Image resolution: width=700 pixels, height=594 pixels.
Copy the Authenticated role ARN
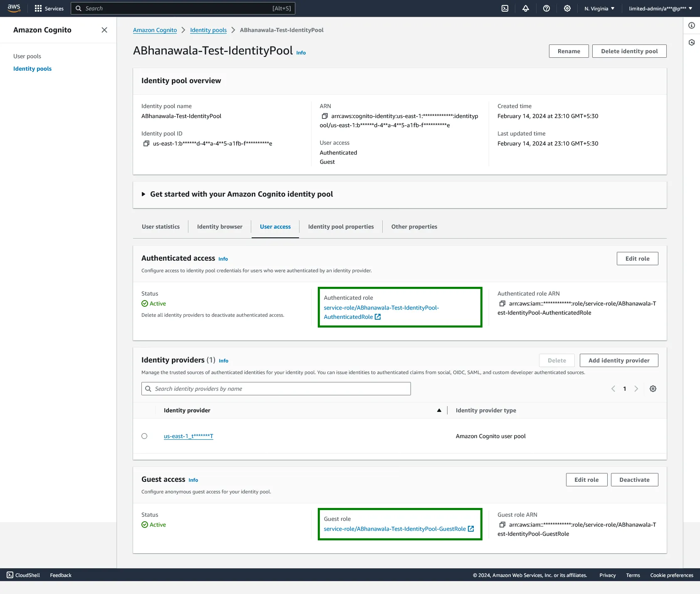click(x=502, y=303)
